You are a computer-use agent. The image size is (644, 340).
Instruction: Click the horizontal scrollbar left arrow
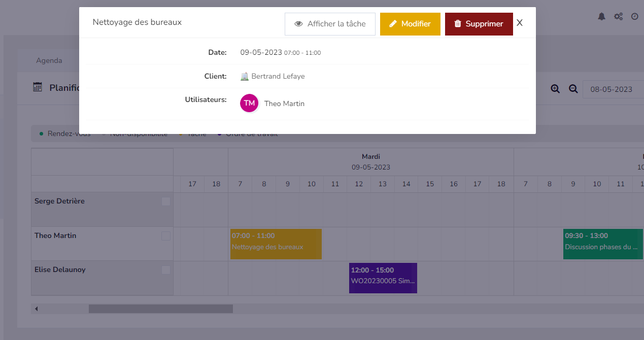pos(37,309)
